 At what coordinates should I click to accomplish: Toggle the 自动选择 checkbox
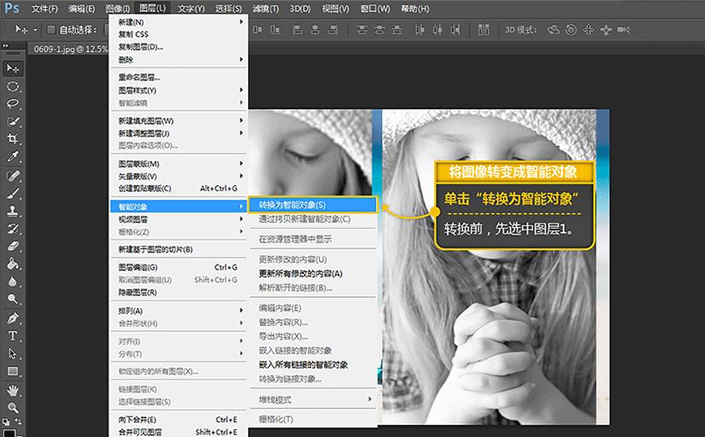point(50,29)
